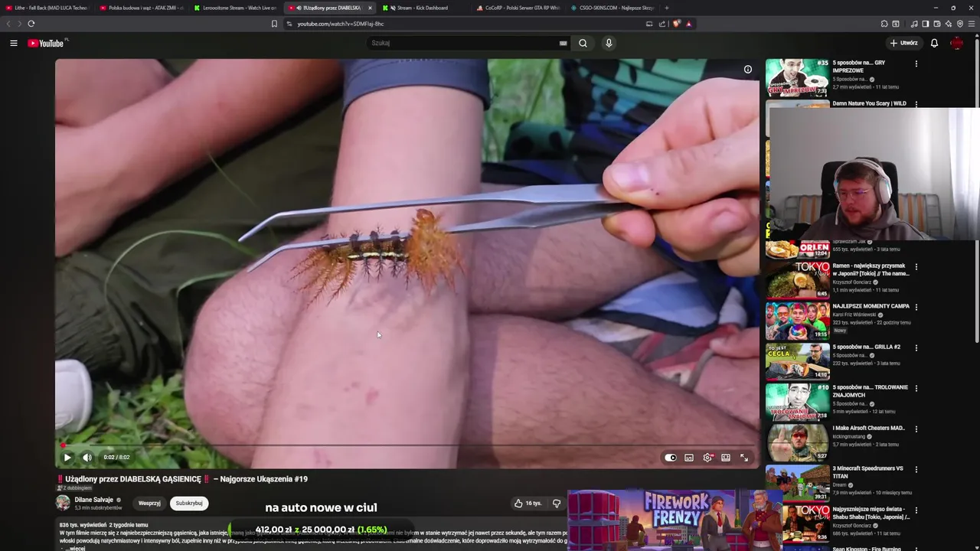Open options for '5 sposobów na... GRY IMPREZOWE'
980x551 pixels.
click(916, 64)
